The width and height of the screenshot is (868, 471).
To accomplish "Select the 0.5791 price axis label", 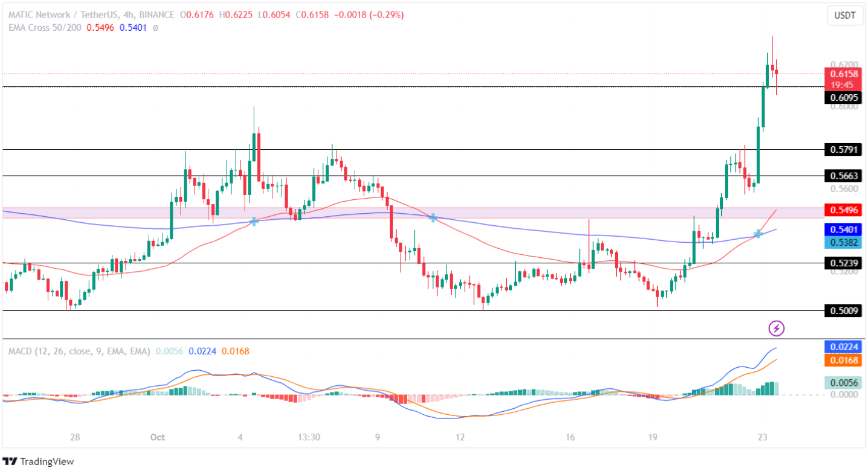I will (x=843, y=149).
